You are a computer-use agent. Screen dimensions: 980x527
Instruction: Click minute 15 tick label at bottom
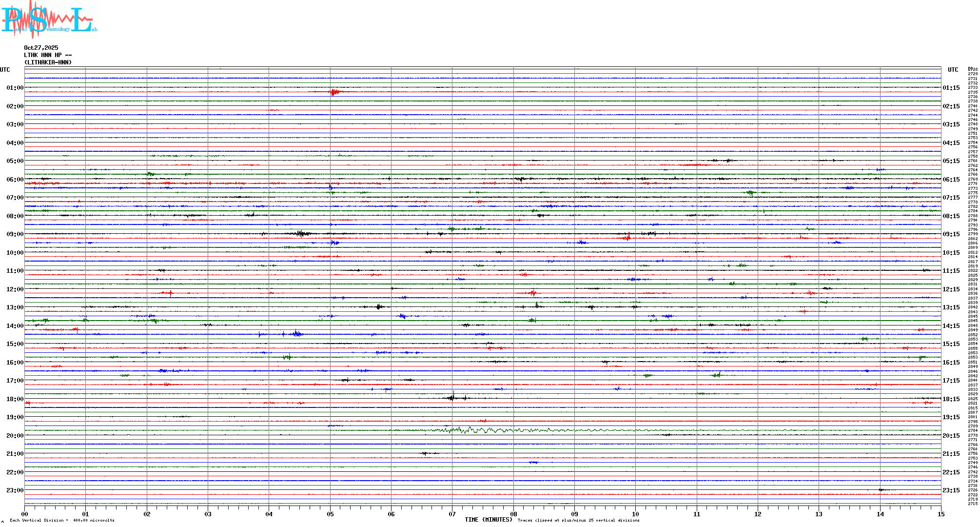[x=941, y=514]
